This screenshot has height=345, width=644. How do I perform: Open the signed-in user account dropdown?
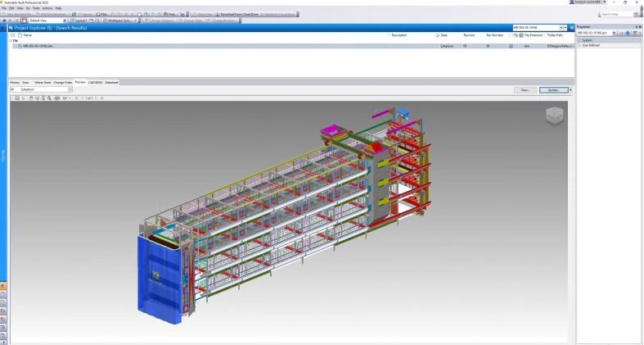pos(588,2)
